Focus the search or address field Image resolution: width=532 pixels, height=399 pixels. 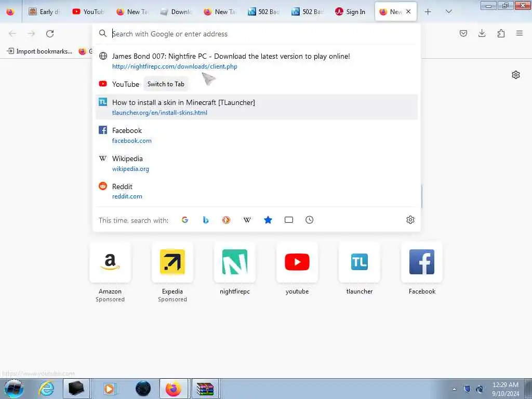point(257,34)
